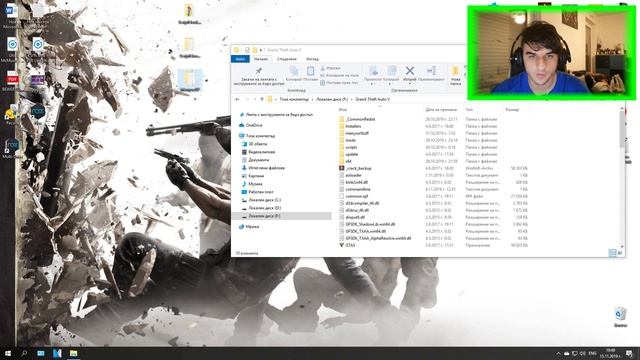640x360 pixels.
Task: Select the mods folder
Action: [x=351, y=140]
